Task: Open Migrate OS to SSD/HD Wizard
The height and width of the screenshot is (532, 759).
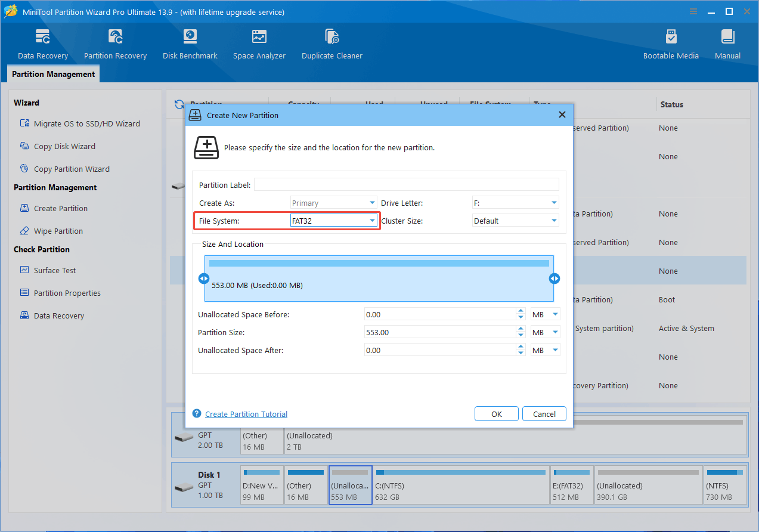Action: coord(80,123)
